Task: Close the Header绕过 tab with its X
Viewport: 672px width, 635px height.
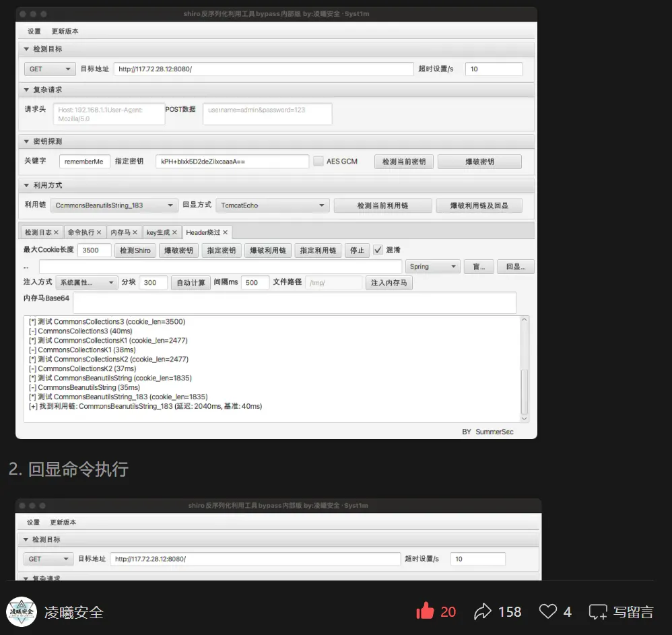Action: click(x=225, y=232)
